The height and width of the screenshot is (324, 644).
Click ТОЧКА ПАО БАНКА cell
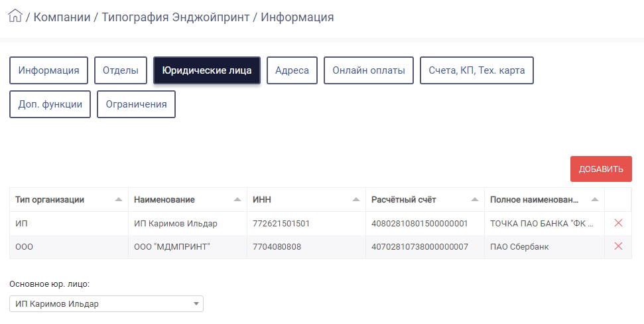(545, 223)
